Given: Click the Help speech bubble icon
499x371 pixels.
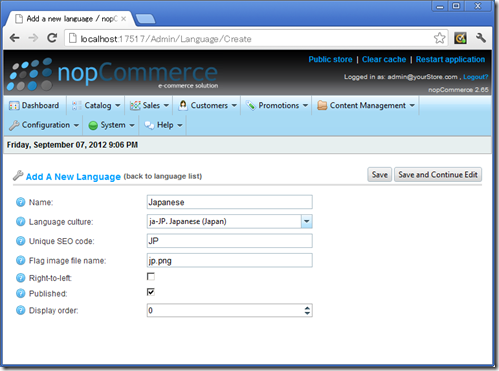Looking at the screenshot, I should coord(149,125).
